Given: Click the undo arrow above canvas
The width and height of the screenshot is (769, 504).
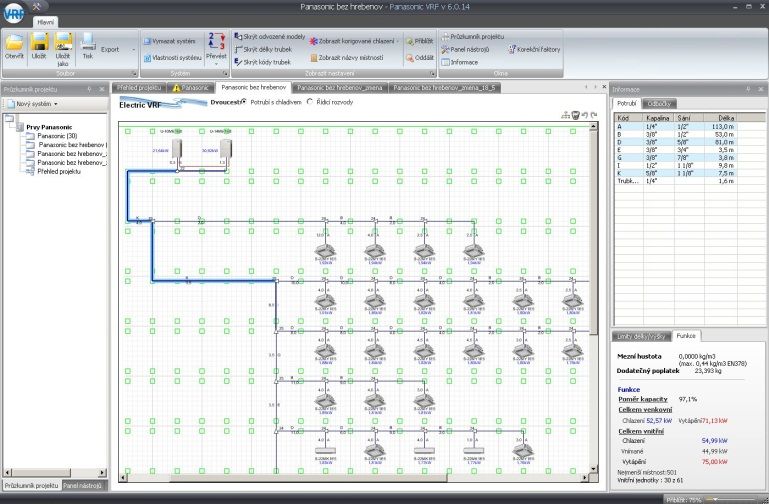Looking at the screenshot, I should tap(585, 115).
